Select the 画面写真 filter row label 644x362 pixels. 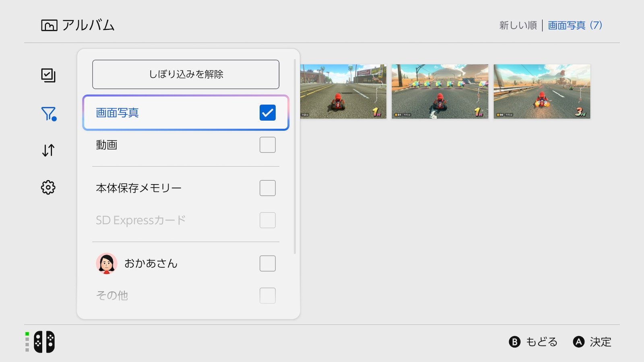(117, 113)
